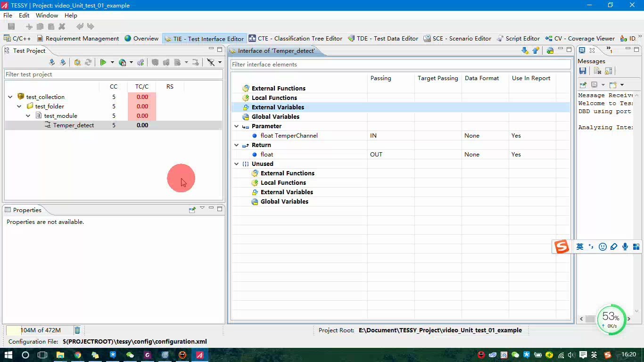
Task: Open the new console dropdown arrow in Messages
Action: click(622, 85)
